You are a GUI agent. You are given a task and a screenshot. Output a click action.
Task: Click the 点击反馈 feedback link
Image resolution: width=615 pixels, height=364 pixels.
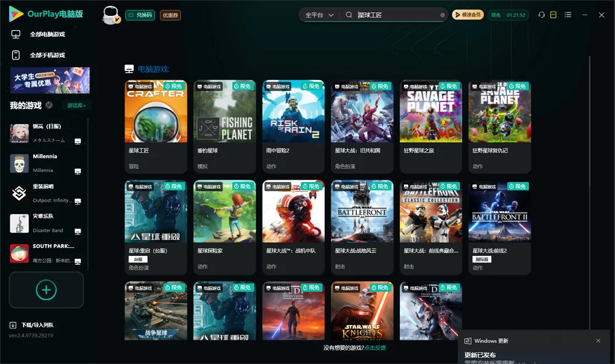point(375,347)
